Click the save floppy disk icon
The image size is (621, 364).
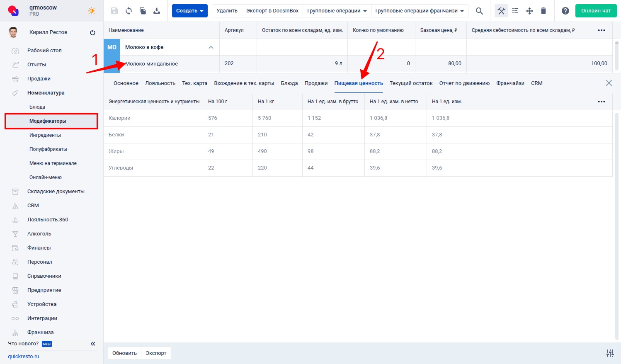[x=114, y=11]
